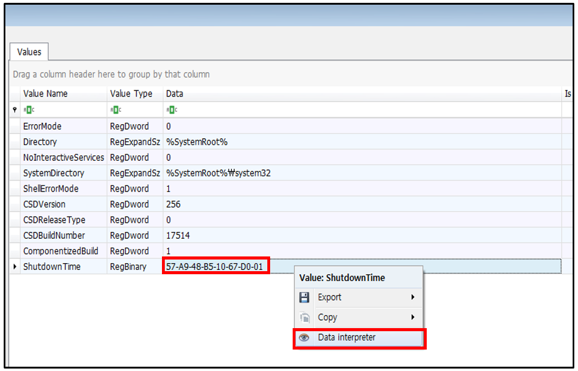This screenshot has height=371, width=578.
Task: Choose Copy from the context menu
Action: pos(359,317)
